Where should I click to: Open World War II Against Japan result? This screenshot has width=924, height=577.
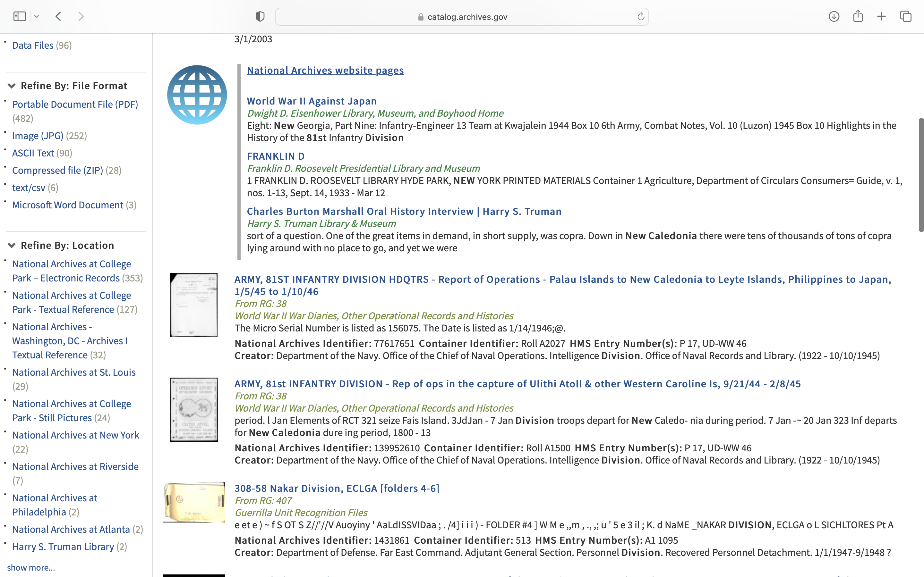coord(312,101)
